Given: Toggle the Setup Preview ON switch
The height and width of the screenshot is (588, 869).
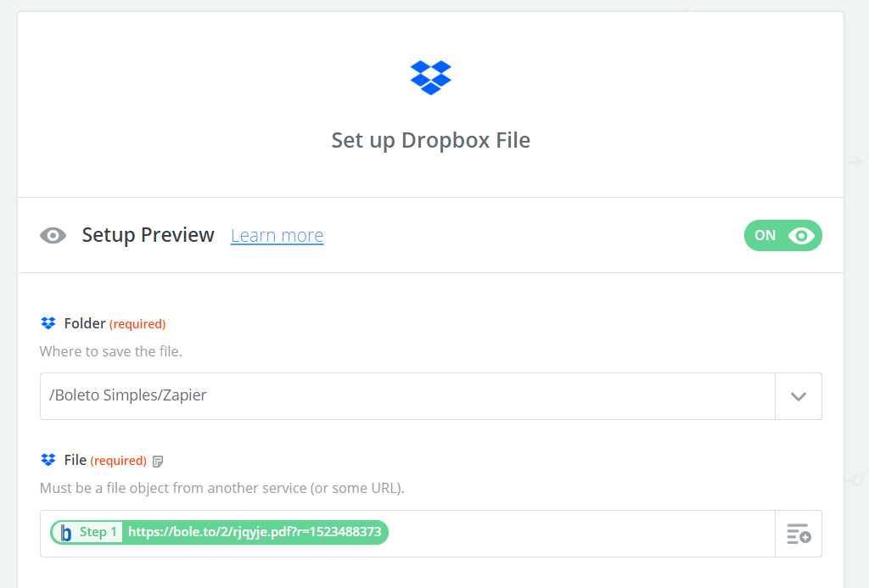Looking at the screenshot, I should tap(782, 236).
